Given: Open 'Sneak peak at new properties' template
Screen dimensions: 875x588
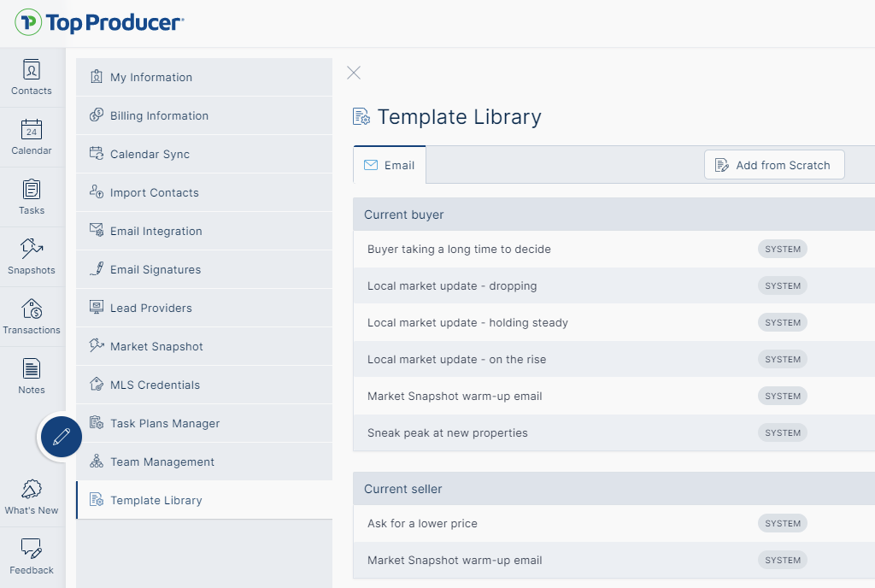Looking at the screenshot, I should click(448, 433).
